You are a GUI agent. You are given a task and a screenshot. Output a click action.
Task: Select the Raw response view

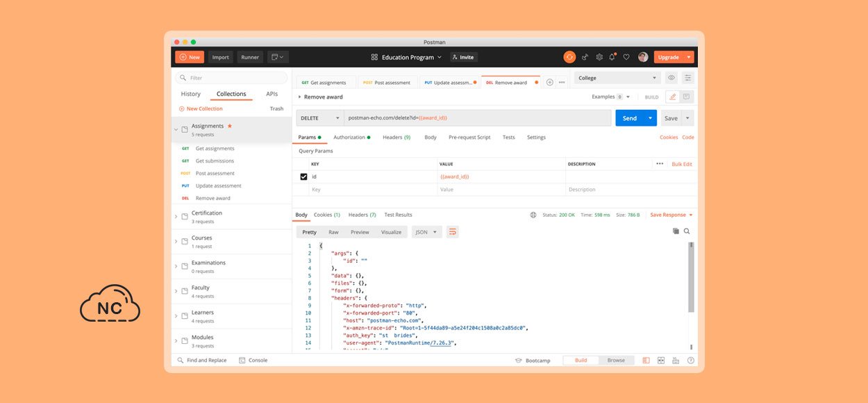point(333,232)
